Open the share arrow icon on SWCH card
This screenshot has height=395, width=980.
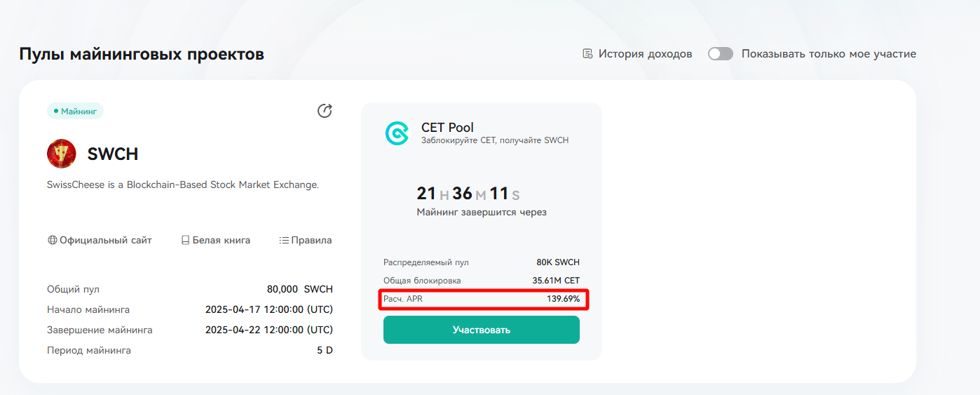click(x=325, y=111)
